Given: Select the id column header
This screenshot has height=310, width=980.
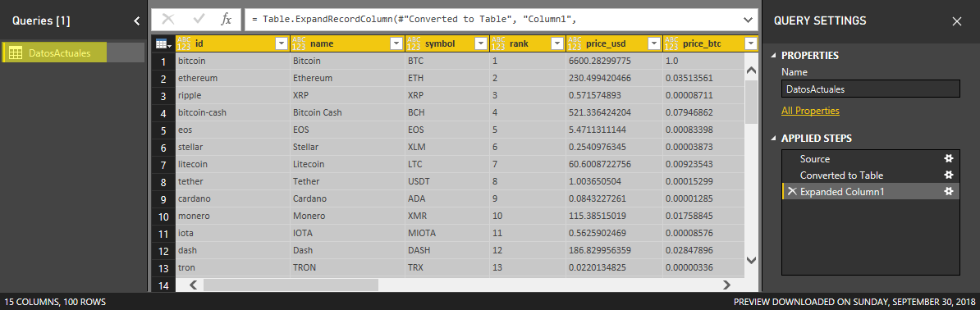Looking at the screenshot, I should pyautogui.click(x=232, y=43).
